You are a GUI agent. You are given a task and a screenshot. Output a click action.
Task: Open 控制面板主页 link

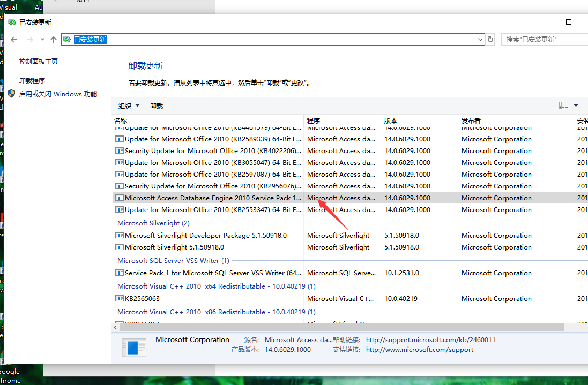coord(39,62)
